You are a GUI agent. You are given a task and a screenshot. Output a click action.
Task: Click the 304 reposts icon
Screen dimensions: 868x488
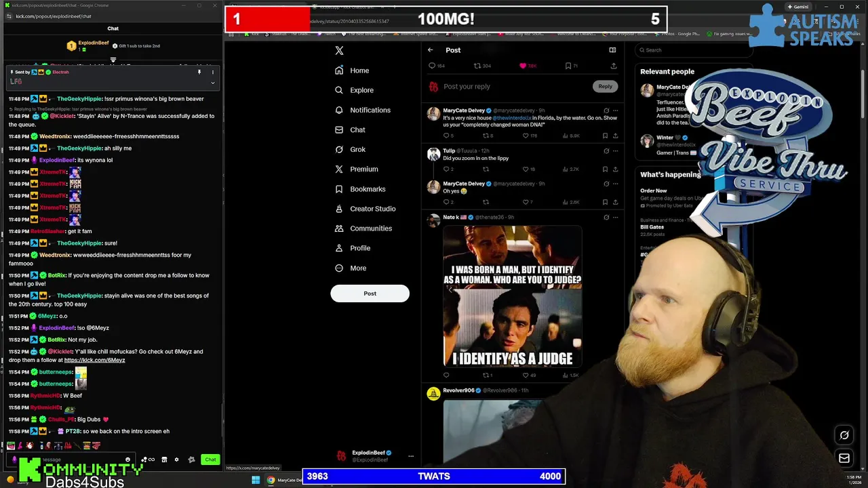pos(477,66)
